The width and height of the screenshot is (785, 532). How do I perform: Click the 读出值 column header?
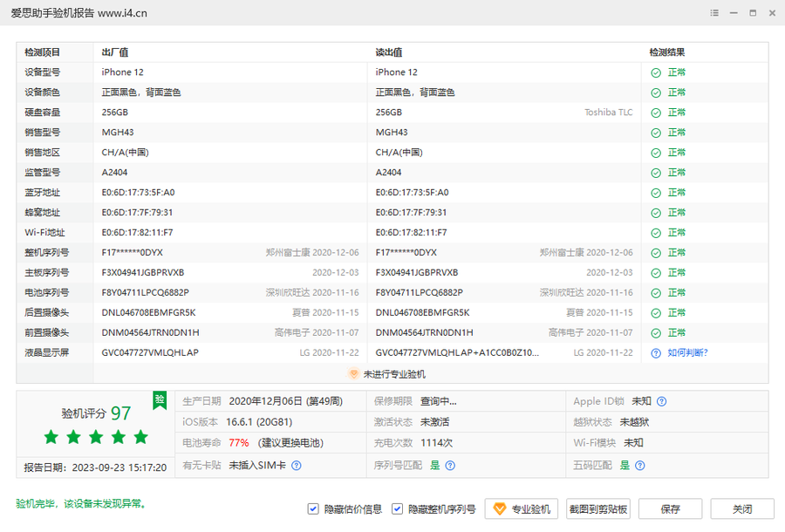point(389,52)
